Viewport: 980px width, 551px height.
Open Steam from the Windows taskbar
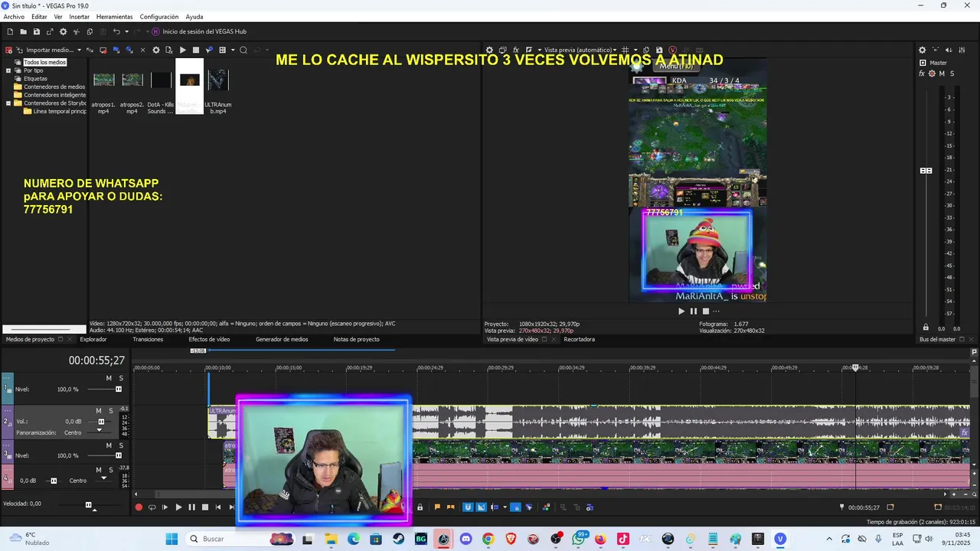(399, 539)
